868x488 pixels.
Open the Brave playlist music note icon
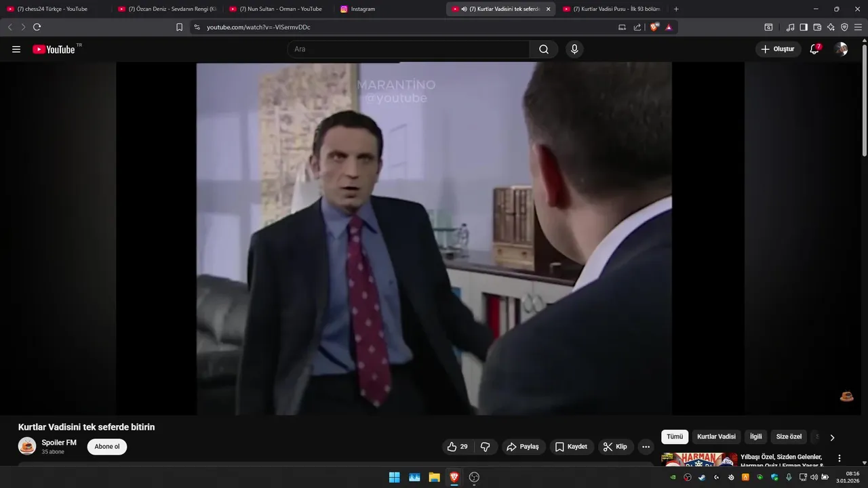click(790, 27)
